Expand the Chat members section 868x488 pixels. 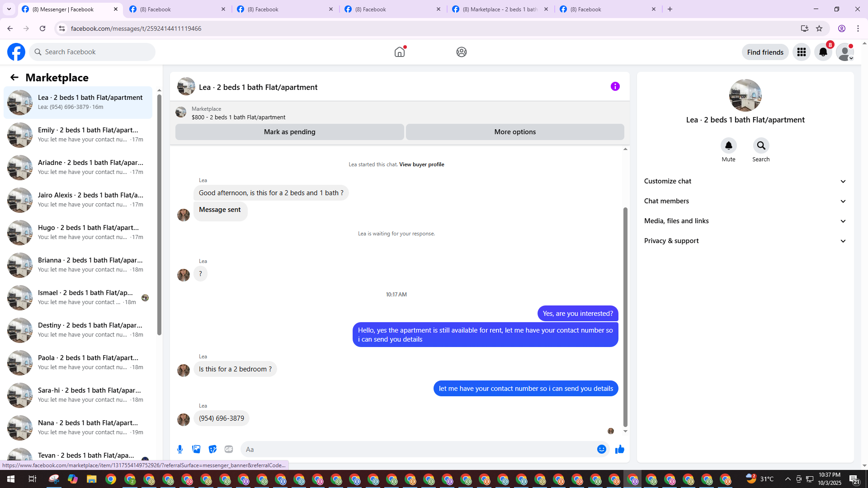(745, 201)
